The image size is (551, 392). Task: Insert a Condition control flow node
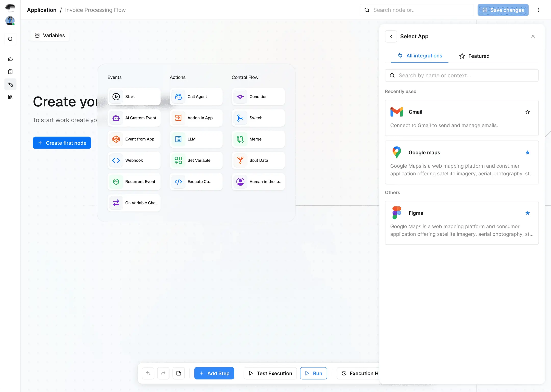[258, 96]
